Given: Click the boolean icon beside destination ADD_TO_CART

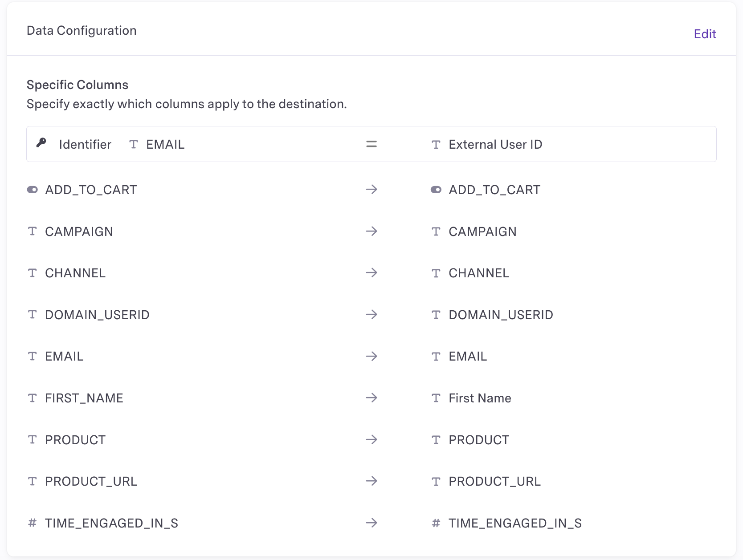Looking at the screenshot, I should coord(436,190).
